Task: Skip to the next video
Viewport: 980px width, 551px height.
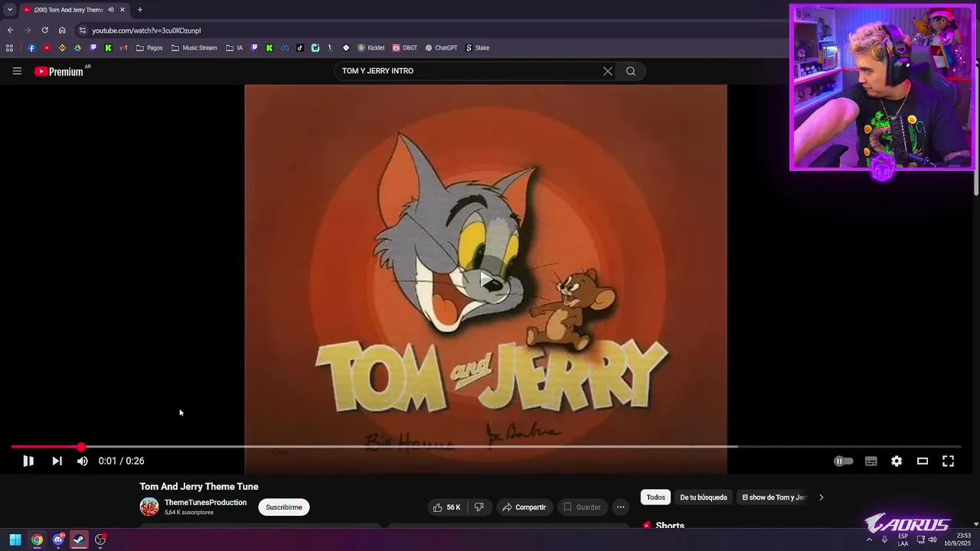Action: pyautogui.click(x=57, y=461)
